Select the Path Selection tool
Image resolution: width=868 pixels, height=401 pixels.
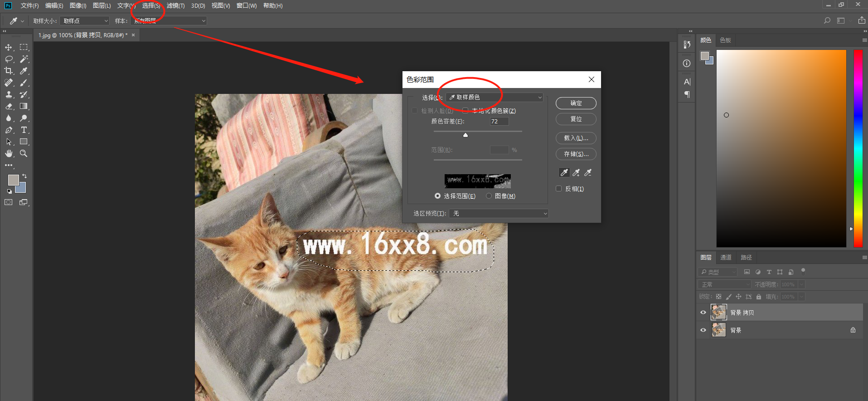(x=9, y=142)
